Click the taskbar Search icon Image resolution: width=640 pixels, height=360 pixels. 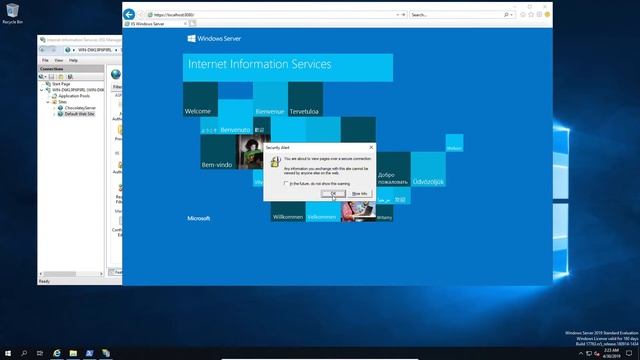[24, 353]
